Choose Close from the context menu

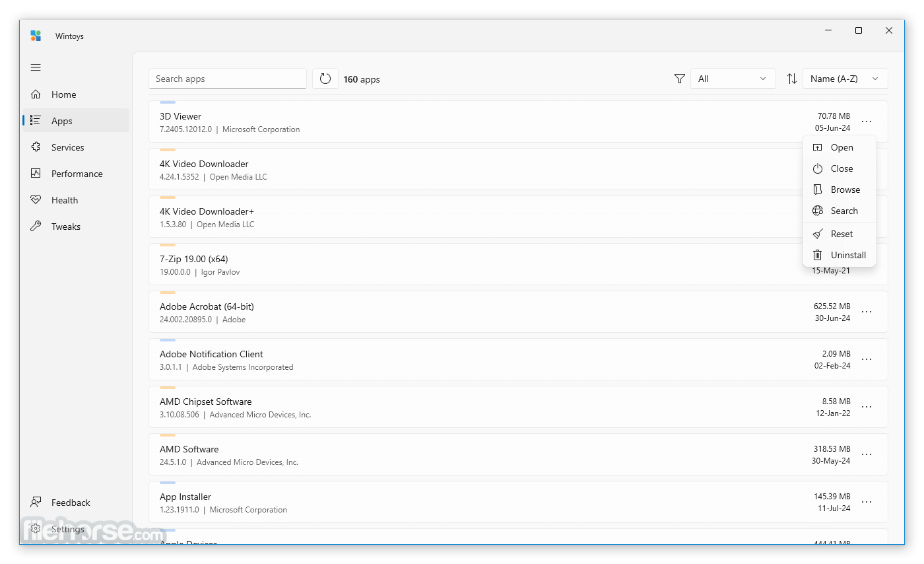pyautogui.click(x=840, y=168)
